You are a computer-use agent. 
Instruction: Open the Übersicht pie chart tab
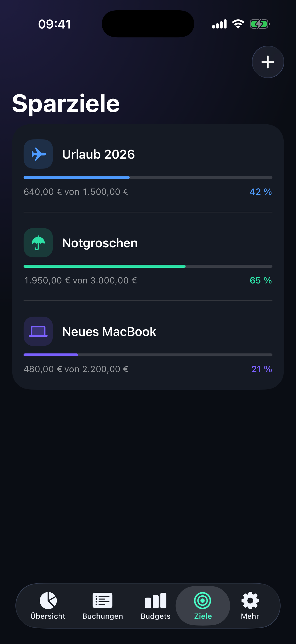click(48, 606)
